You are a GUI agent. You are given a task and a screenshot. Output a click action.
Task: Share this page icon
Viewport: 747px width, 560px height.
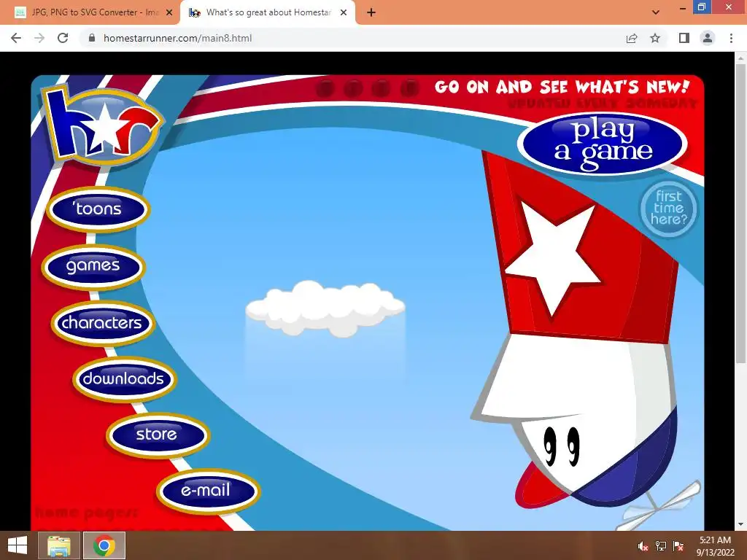pos(632,38)
